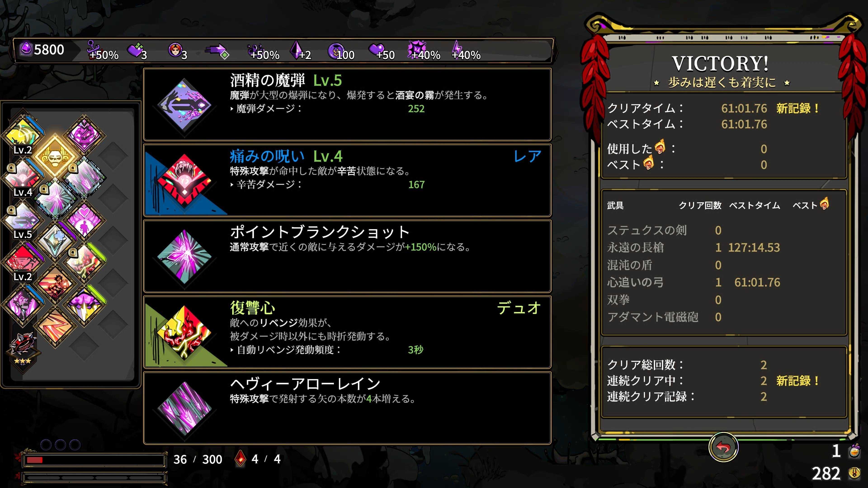
Task: Click the red health bar
Action: click(x=94, y=460)
